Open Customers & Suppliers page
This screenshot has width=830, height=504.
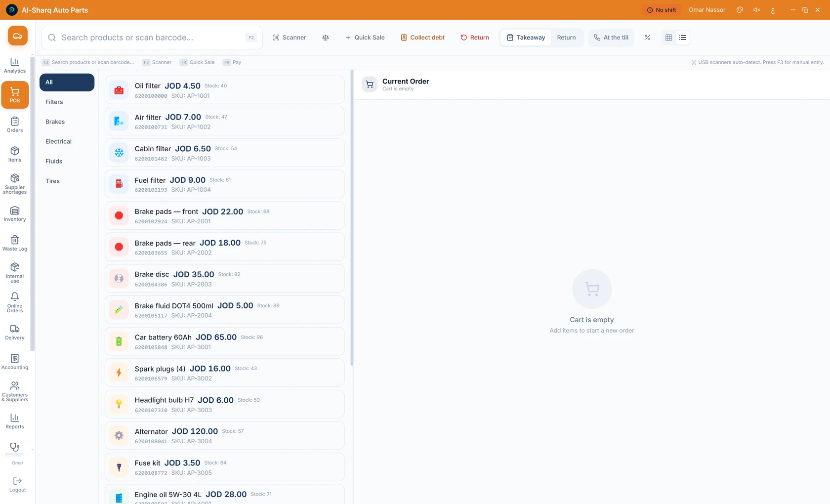click(15, 391)
